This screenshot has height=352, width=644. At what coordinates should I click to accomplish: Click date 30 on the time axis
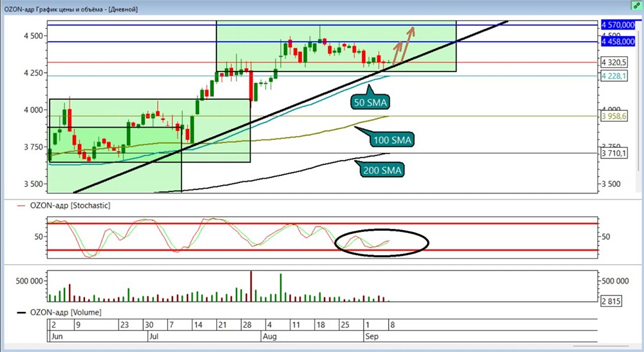[149, 325]
